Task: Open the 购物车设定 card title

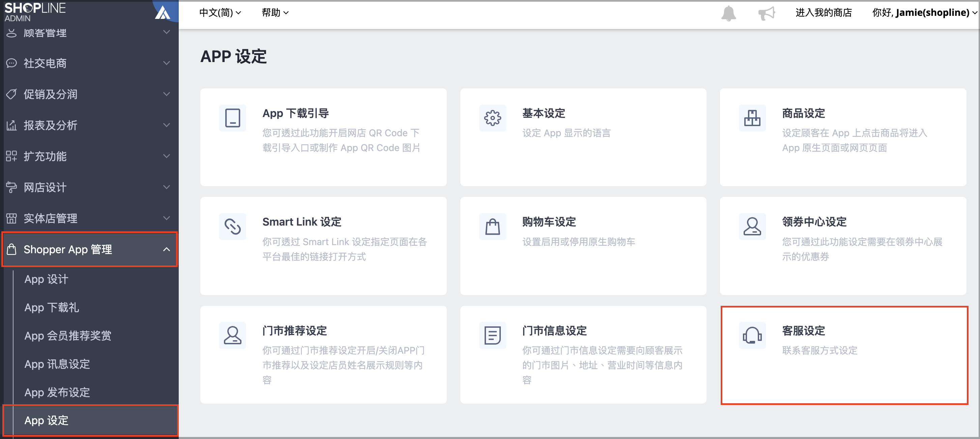Action: tap(549, 222)
